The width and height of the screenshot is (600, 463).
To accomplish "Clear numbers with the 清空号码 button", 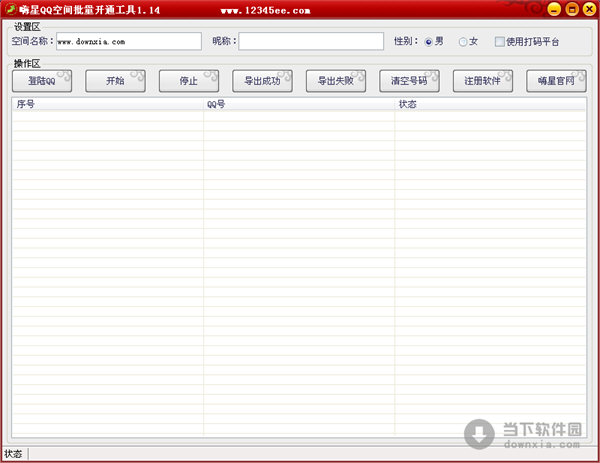I will pyautogui.click(x=409, y=81).
